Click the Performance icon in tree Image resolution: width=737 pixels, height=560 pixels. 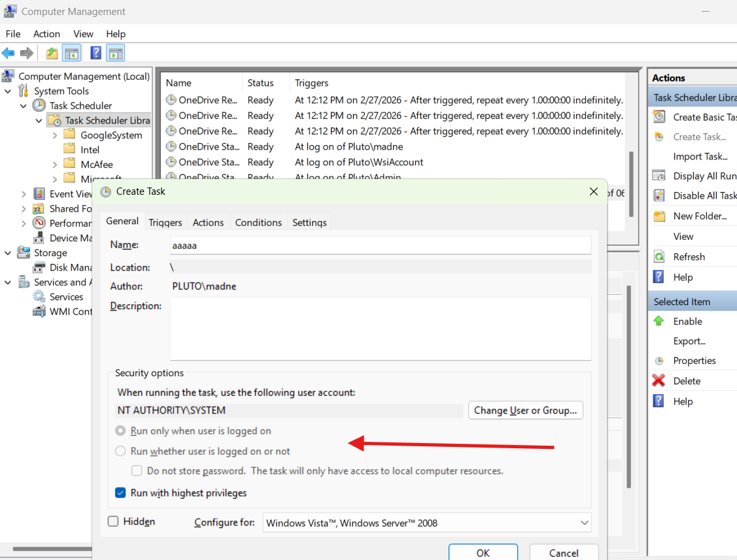(39, 223)
